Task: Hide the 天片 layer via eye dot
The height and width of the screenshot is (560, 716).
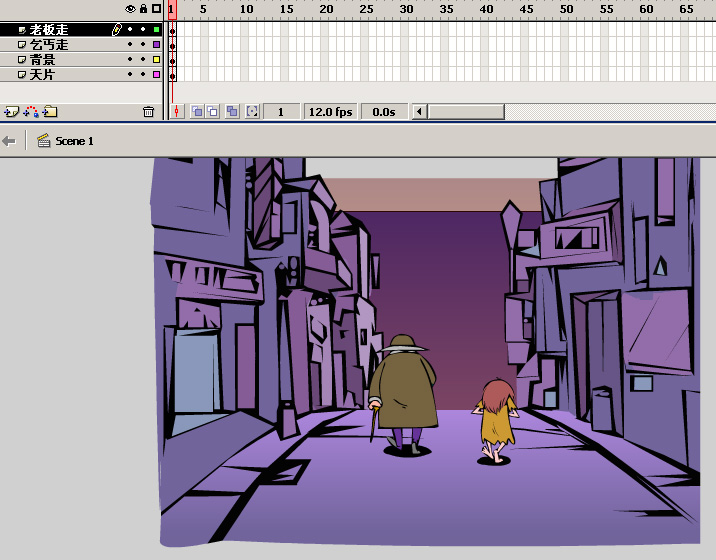Action: pos(130,74)
